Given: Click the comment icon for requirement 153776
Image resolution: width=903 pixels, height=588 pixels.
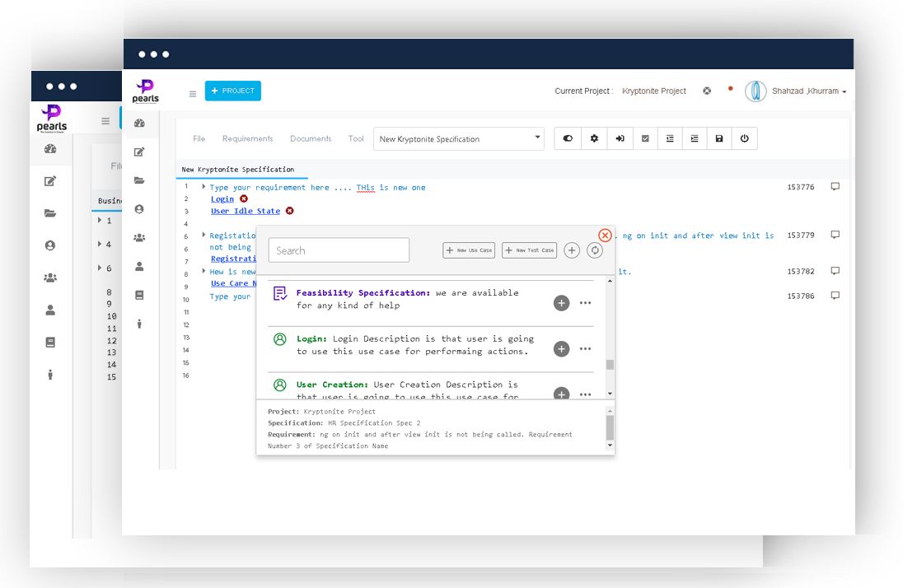Looking at the screenshot, I should click(x=835, y=187).
